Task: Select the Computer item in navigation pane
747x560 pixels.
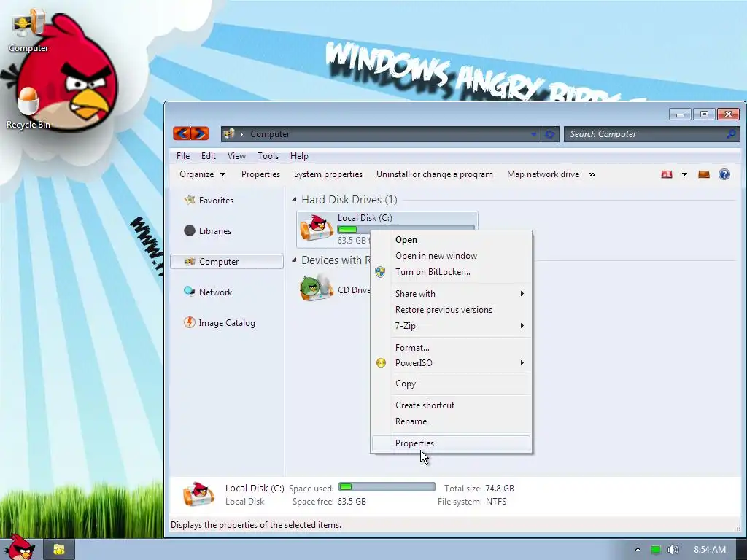Action: tap(227, 262)
